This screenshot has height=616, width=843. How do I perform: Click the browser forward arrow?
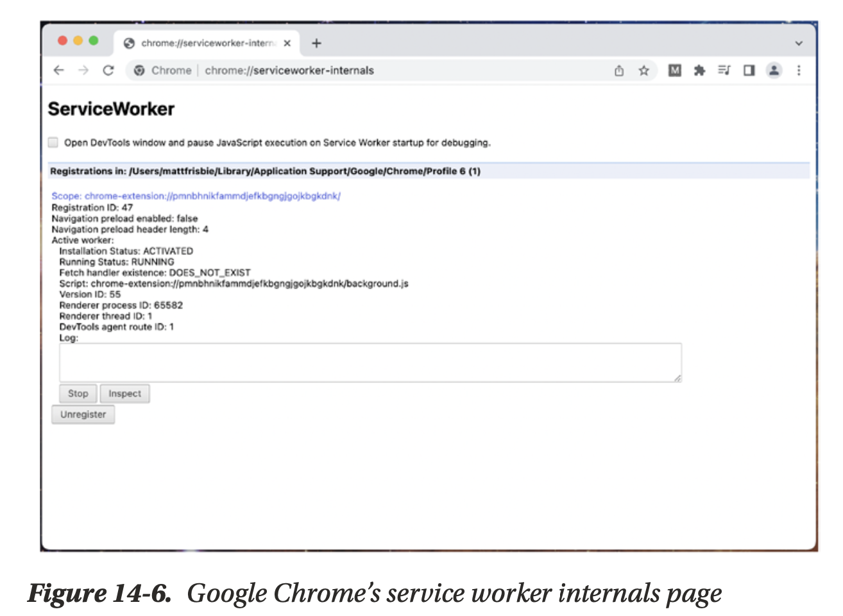pos(83,71)
